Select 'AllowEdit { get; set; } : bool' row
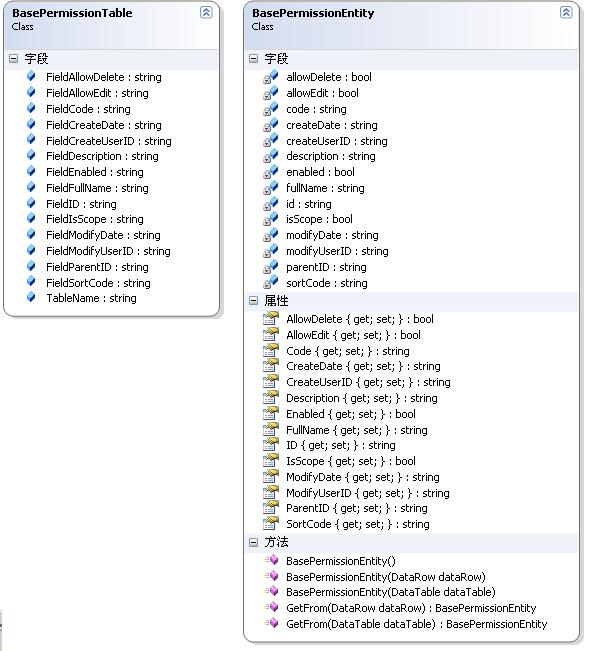The width and height of the screenshot is (589, 651). 353,335
